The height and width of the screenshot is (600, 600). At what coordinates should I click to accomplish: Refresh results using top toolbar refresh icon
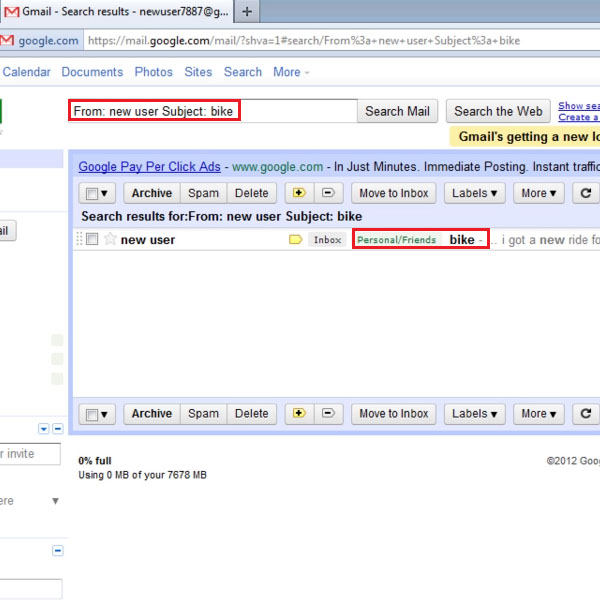point(586,193)
